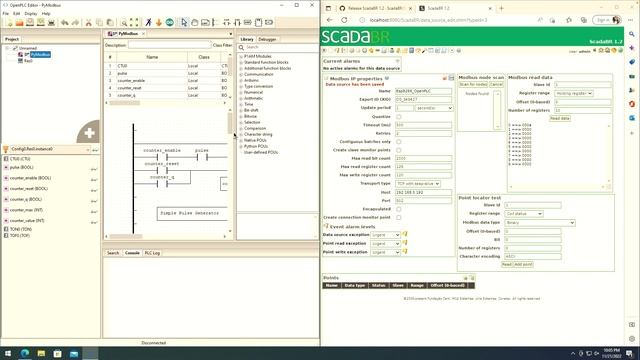Click Open project folder icon in OpenPLC
This screenshot has width=640, height=360.
tap(19, 23)
